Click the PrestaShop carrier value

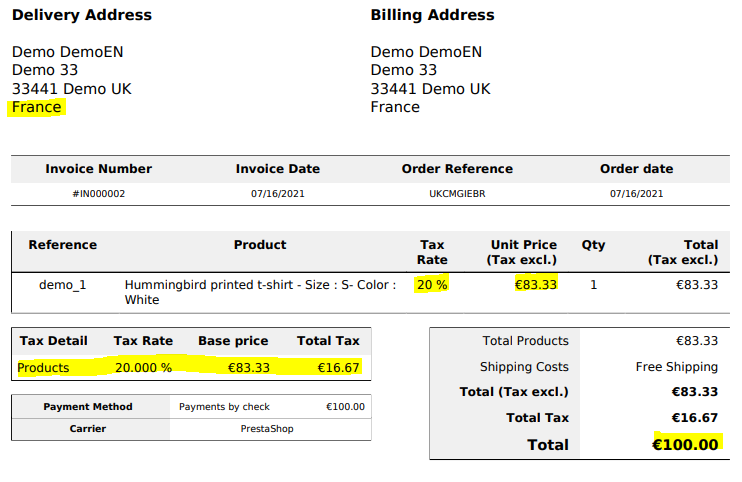click(x=267, y=429)
